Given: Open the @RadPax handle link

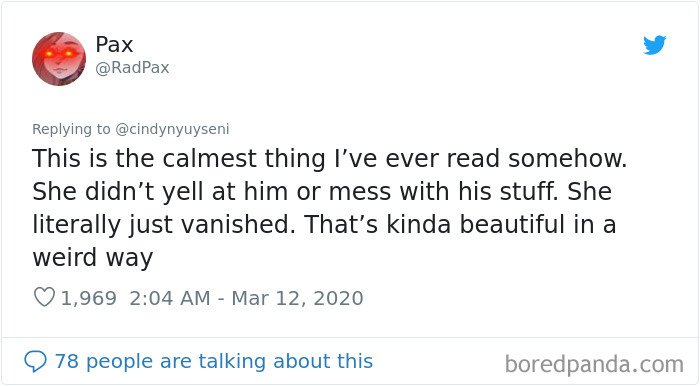Looking at the screenshot, I should pos(132,68).
